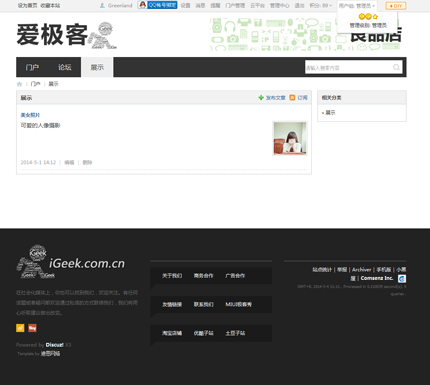Click 淘宝店铺 in footer
430x385 pixels.
(172, 333)
